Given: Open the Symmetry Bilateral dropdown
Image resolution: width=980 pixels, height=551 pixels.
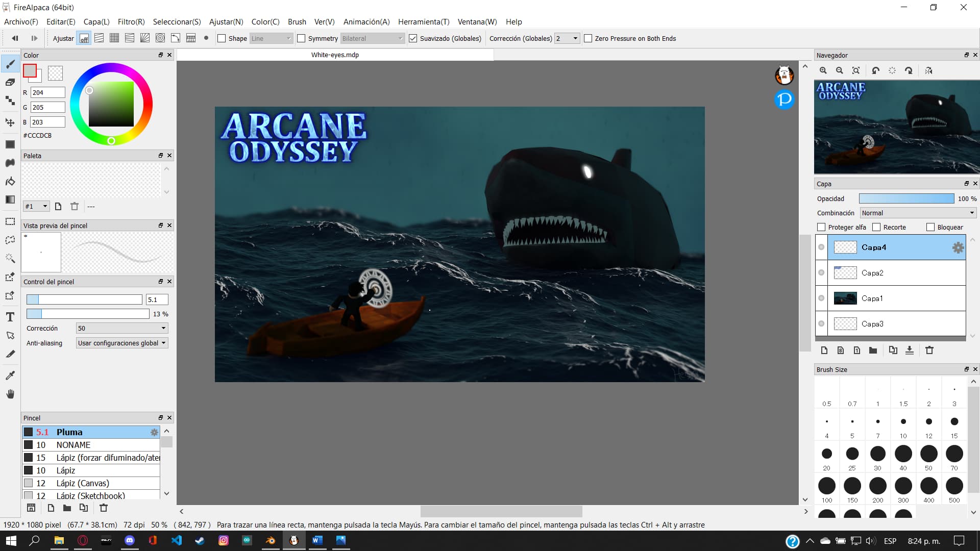Looking at the screenshot, I should (x=373, y=38).
